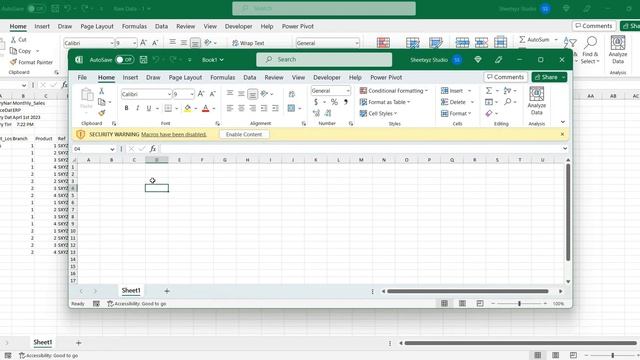
Task: Align text to top in Book1
Action: point(230,93)
